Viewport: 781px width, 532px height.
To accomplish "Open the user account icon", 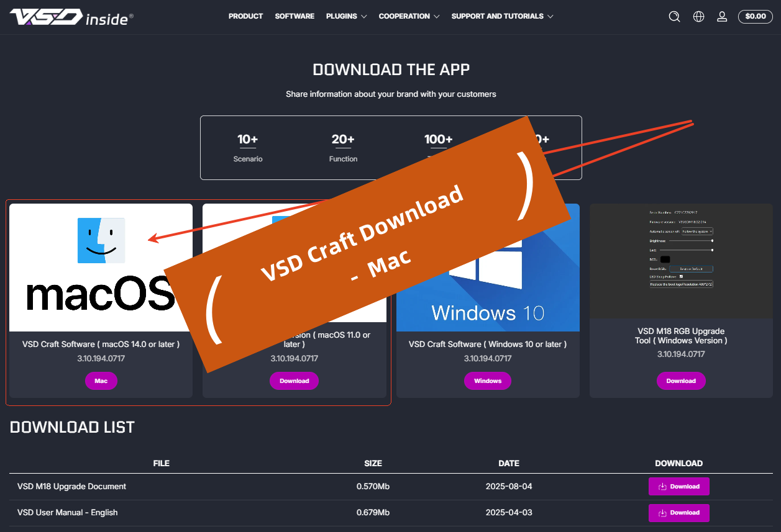I will pos(722,17).
